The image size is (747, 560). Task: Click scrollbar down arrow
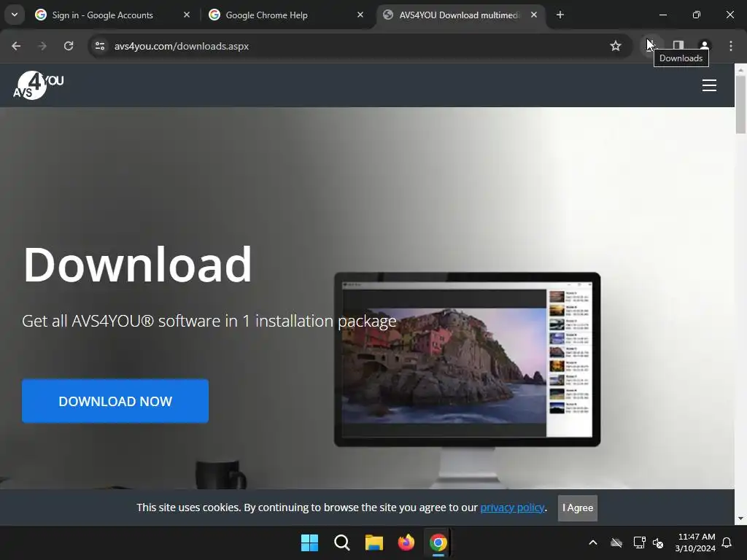point(741,518)
